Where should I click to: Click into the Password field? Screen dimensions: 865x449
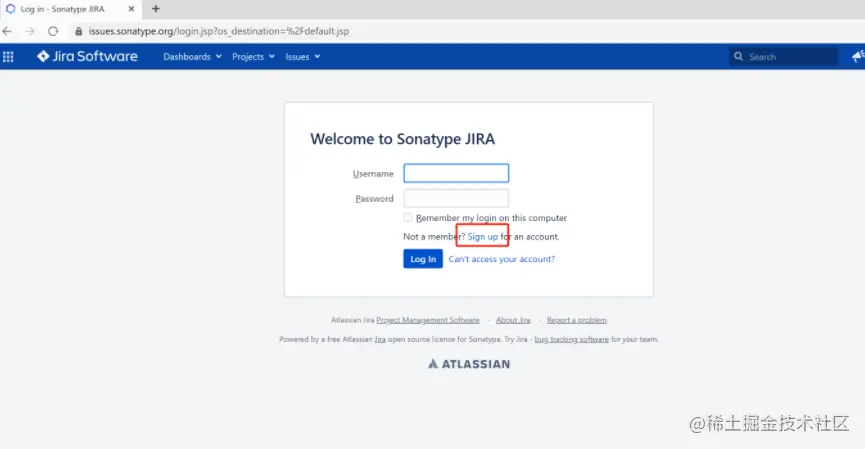click(456, 198)
